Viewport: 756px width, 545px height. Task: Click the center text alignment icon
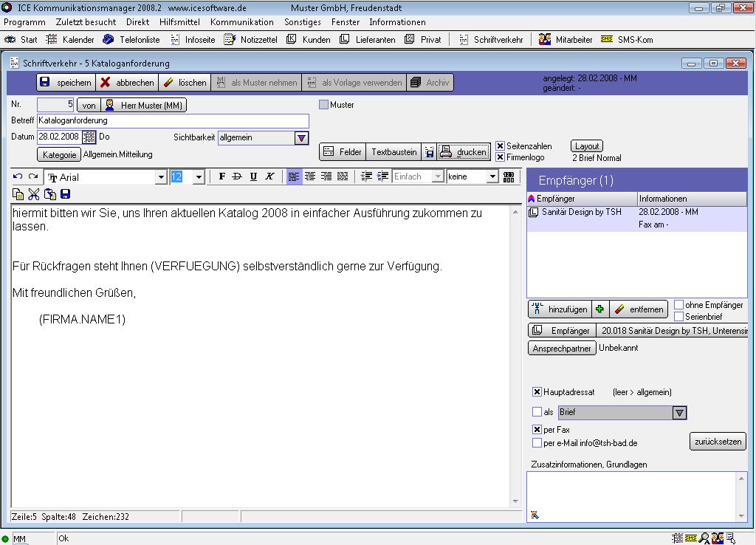(x=310, y=176)
